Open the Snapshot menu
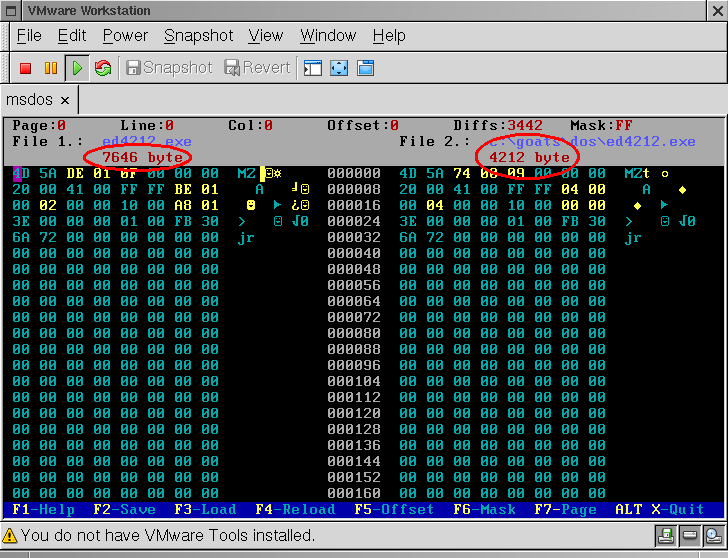The image size is (728, 558). point(198,36)
